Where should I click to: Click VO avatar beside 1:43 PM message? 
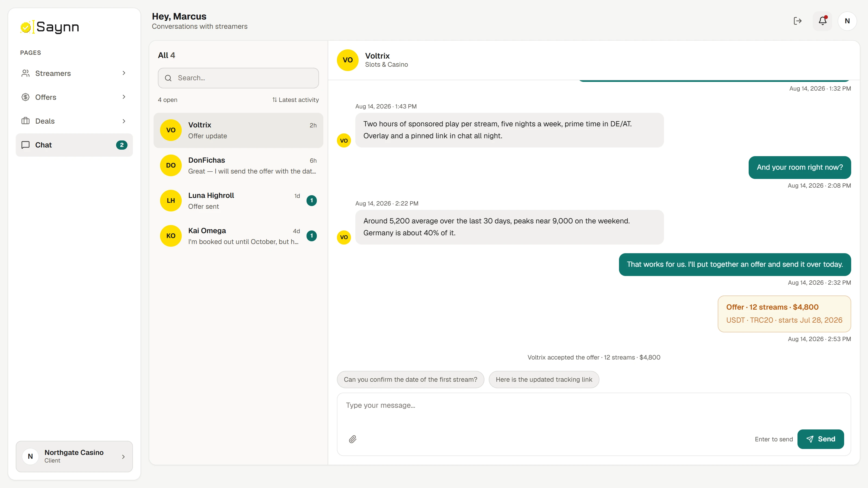[344, 140]
